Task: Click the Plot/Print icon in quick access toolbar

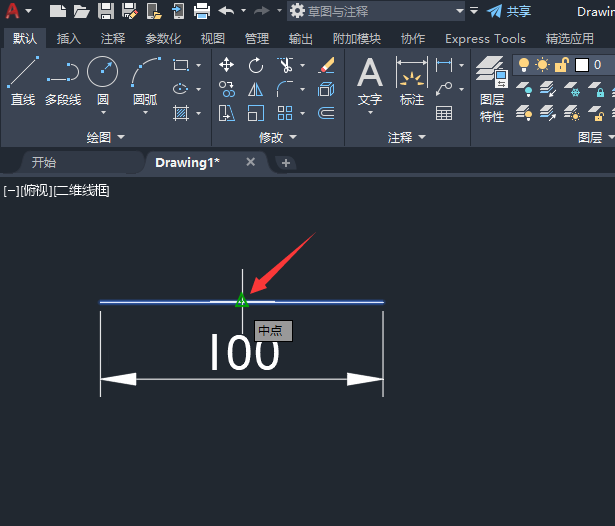Action: tap(201, 11)
